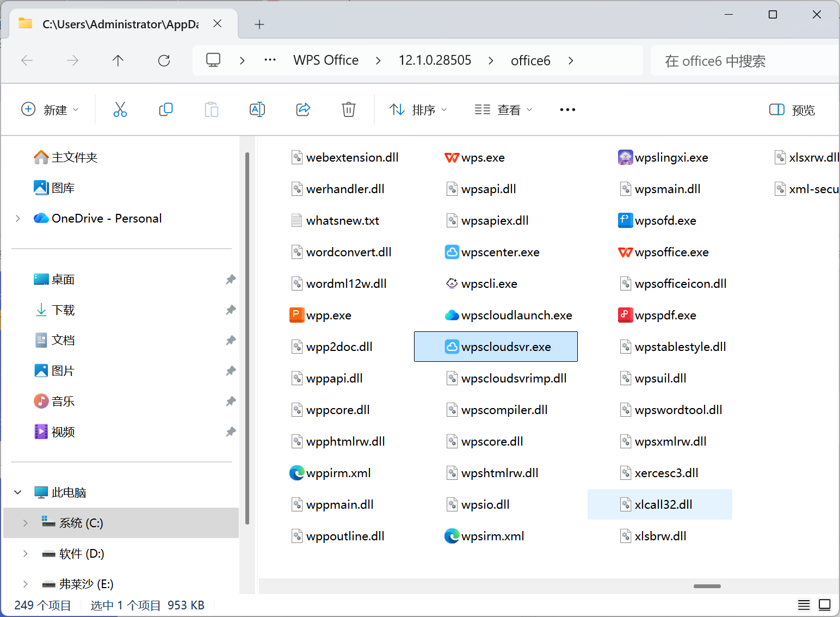The image size is (840, 617).
Task: Click the Copy icon in toolbar
Action: 166,109
